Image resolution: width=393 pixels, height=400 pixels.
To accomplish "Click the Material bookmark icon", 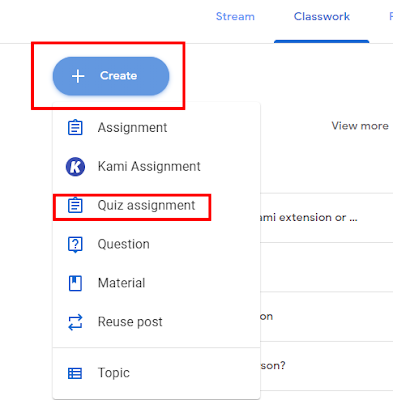I will coord(75,283).
